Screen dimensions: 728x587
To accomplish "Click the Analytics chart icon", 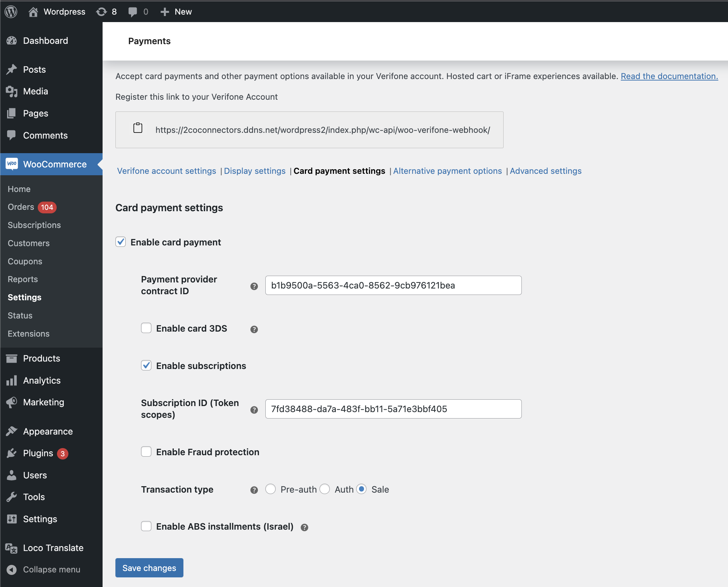I will point(12,380).
